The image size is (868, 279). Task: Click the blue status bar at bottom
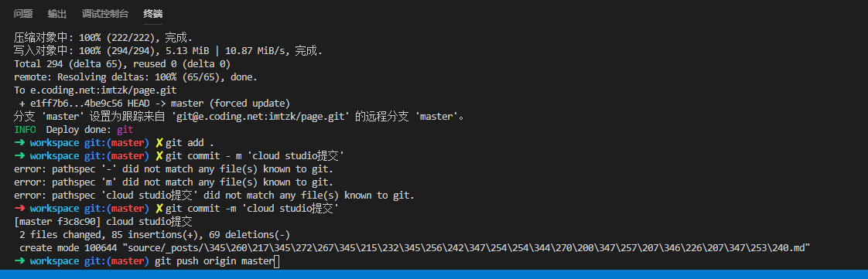pos(434,274)
